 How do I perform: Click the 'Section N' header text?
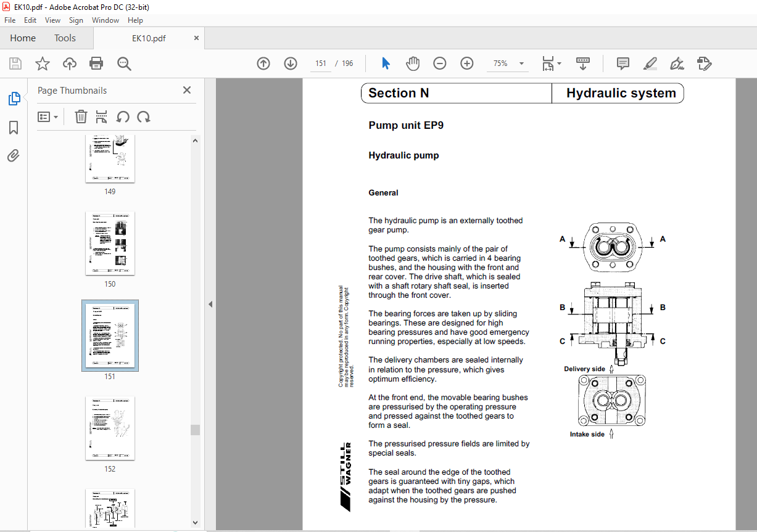click(x=399, y=93)
